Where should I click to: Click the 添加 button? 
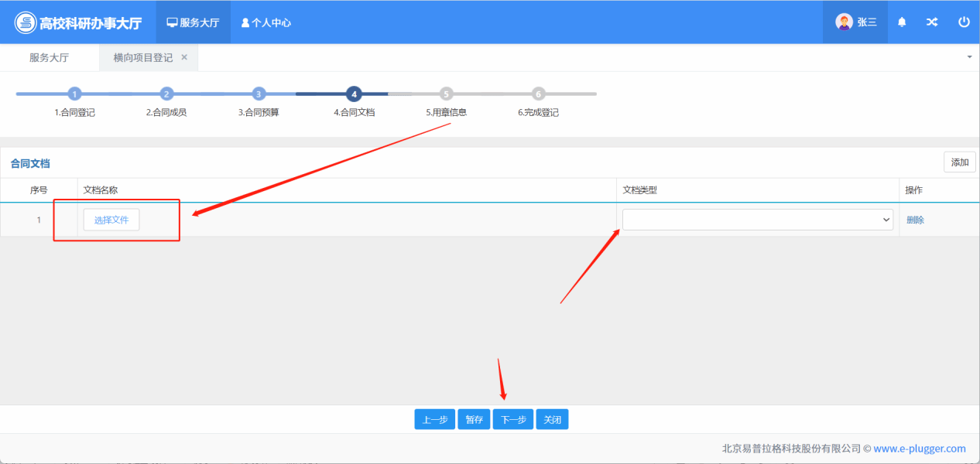tap(959, 162)
